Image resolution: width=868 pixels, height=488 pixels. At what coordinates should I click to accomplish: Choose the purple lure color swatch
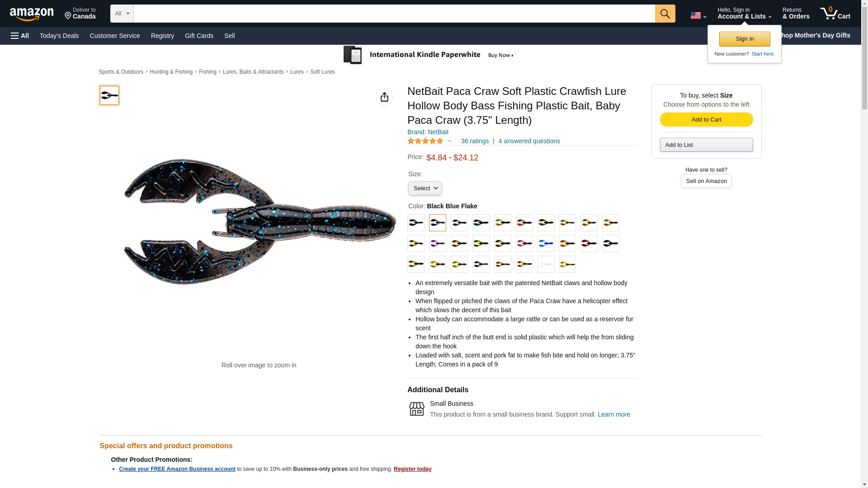tap(437, 244)
